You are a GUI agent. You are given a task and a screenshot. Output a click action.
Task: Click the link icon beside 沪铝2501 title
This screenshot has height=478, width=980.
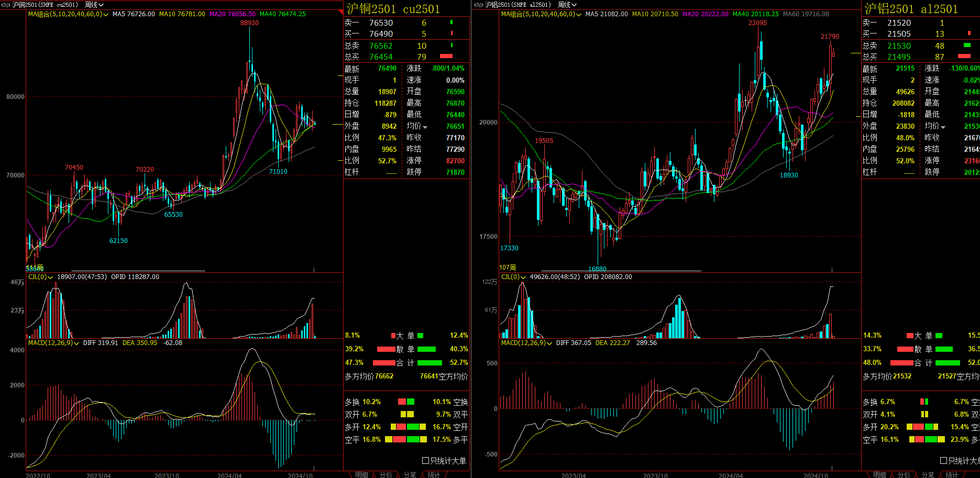pos(478,5)
